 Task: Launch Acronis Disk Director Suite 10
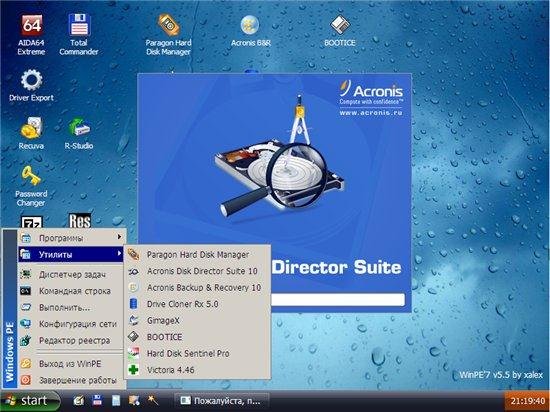pyautogui.click(x=197, y=271)
